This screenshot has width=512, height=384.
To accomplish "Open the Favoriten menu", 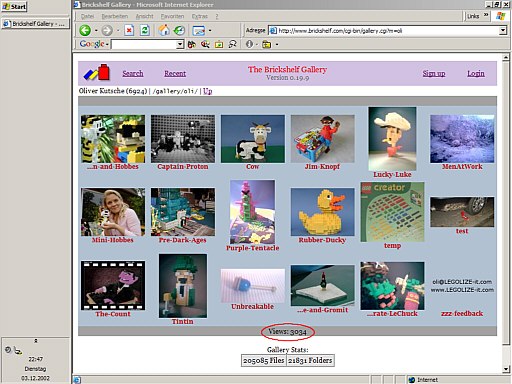I will pos(172,16).
